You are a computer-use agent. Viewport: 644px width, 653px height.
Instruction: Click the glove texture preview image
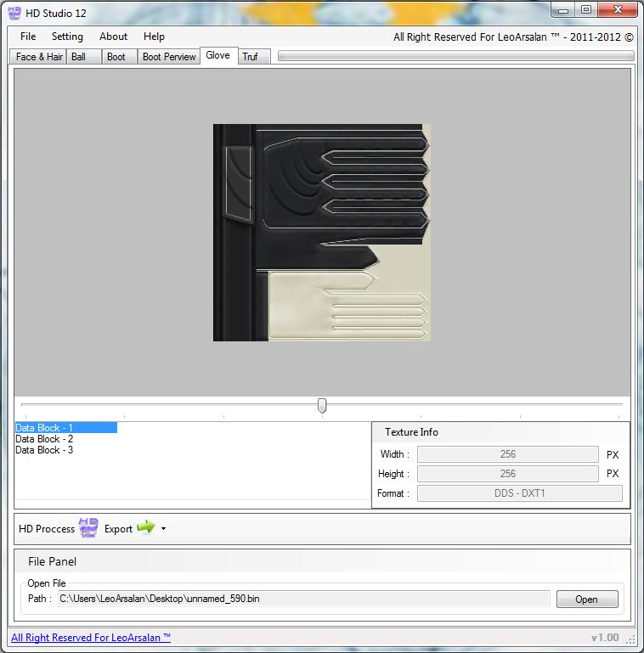click(322, 233)
